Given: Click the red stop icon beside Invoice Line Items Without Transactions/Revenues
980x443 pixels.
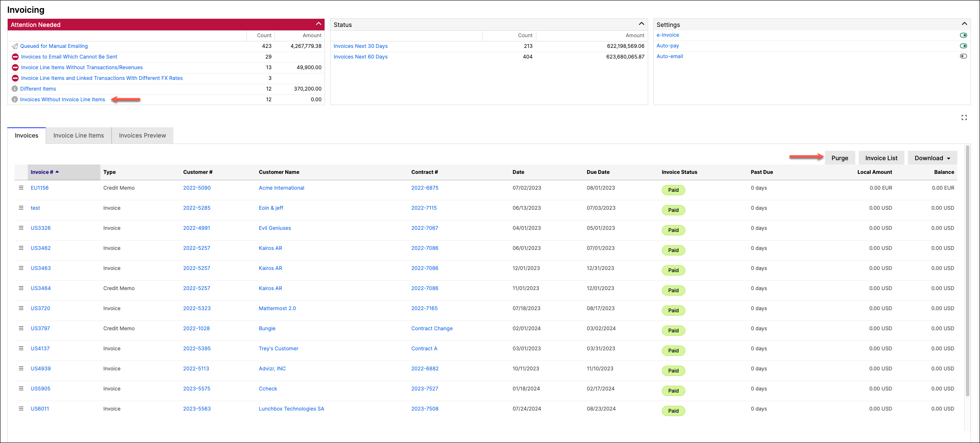Looking at the screenshot, I should point(15,67).
